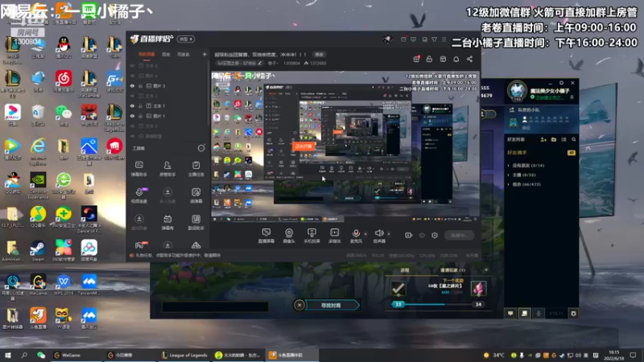Open speaker volume dropdown arrow

point(389,234)
